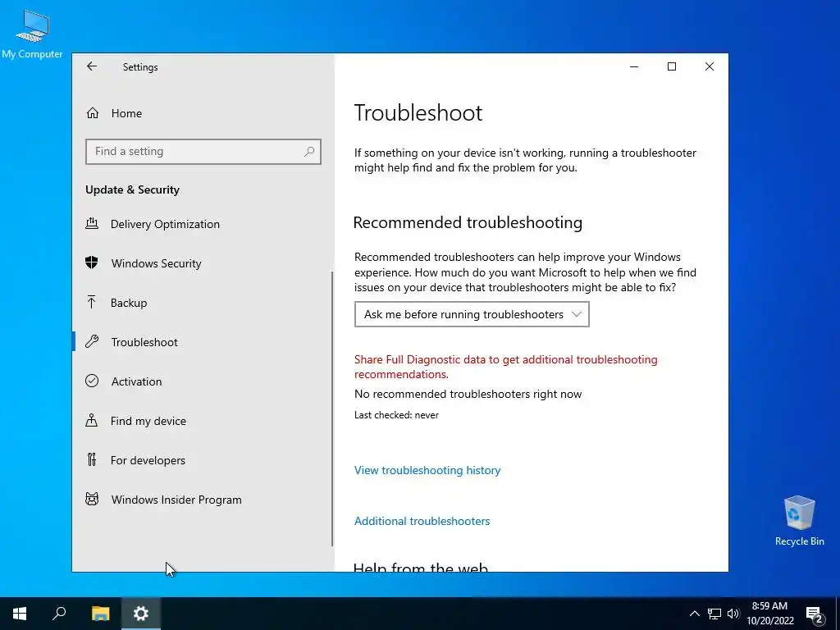Click the back arrow in Settings
The width and height of the screenshot is (840, 630).
coord(92,66)
